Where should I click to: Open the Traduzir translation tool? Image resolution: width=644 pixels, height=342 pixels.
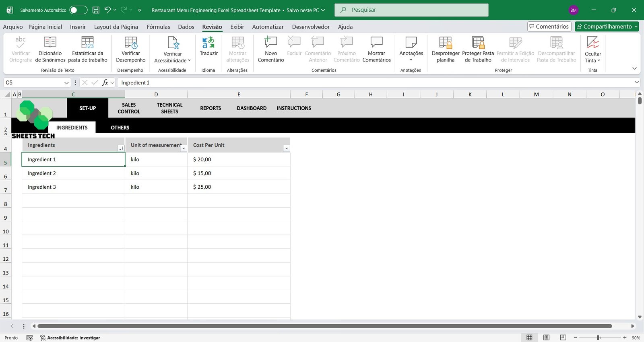pos(208,46)
